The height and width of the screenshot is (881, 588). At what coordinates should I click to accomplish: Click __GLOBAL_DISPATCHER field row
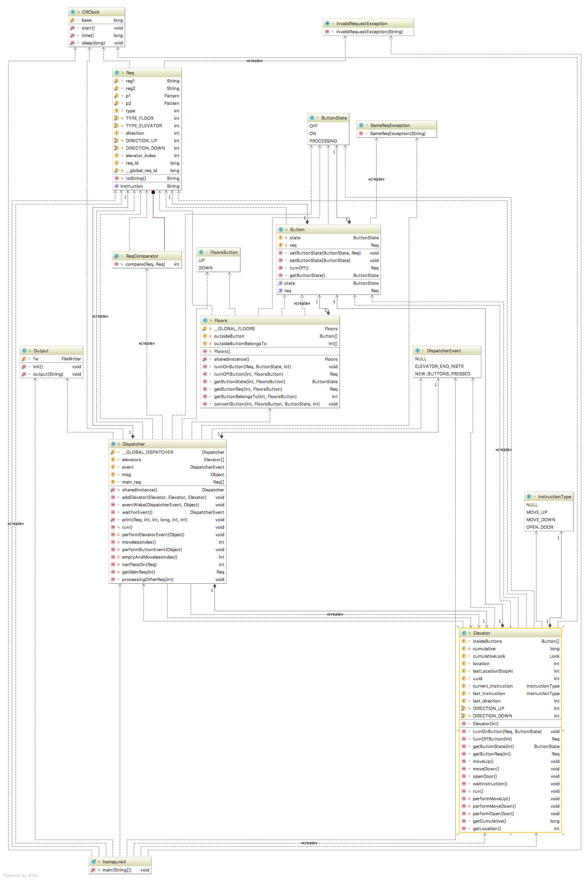[x=168, y=452]
